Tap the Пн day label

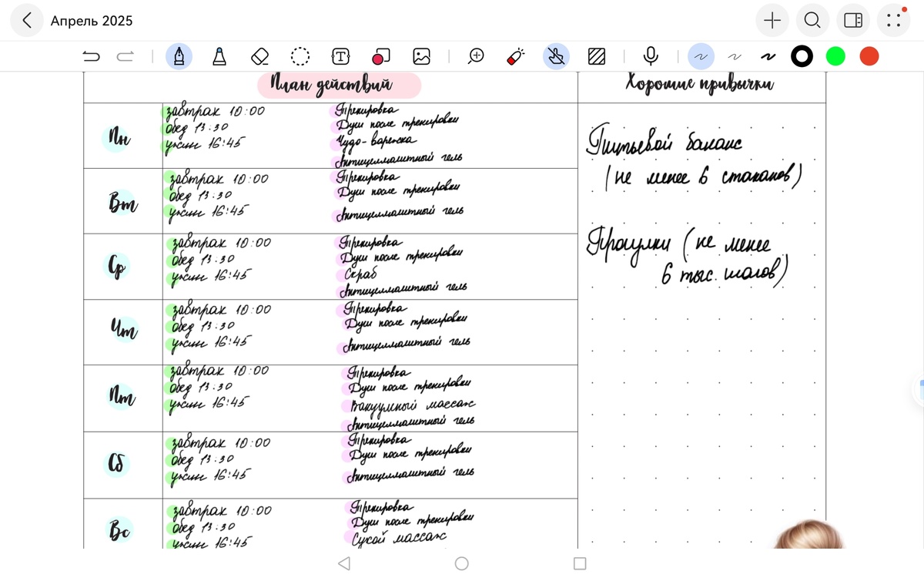coord(119,139)
